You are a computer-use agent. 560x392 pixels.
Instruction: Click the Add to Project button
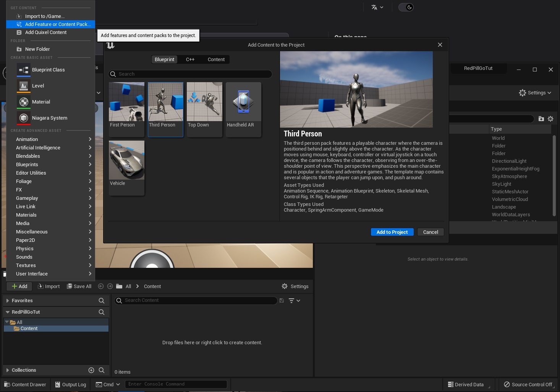point(392,232)
